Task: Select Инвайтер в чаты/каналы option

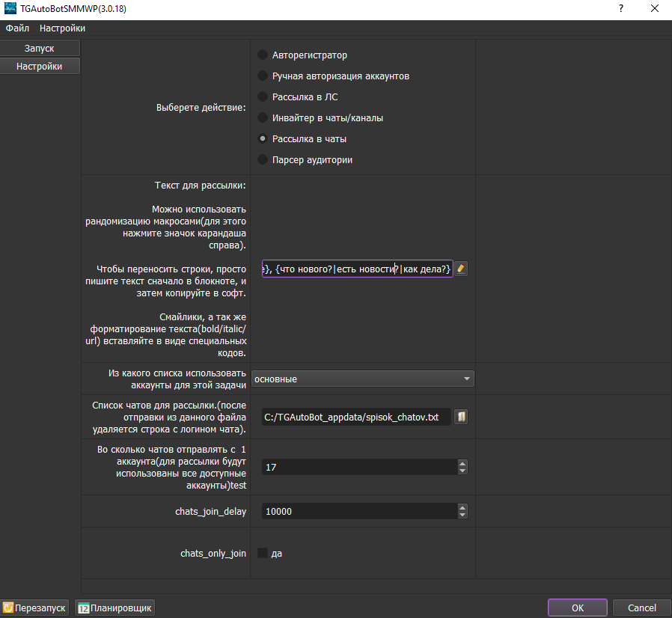Action: [263, 117]
